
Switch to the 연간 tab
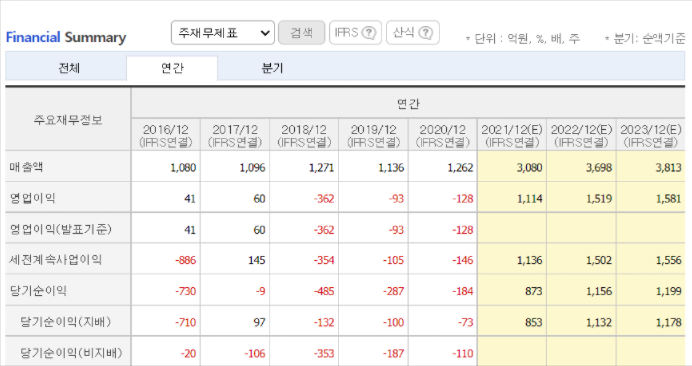[172, 68]
